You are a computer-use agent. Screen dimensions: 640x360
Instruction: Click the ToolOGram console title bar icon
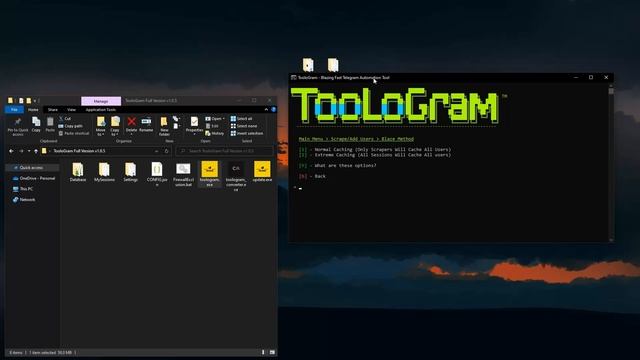(293, 77)
